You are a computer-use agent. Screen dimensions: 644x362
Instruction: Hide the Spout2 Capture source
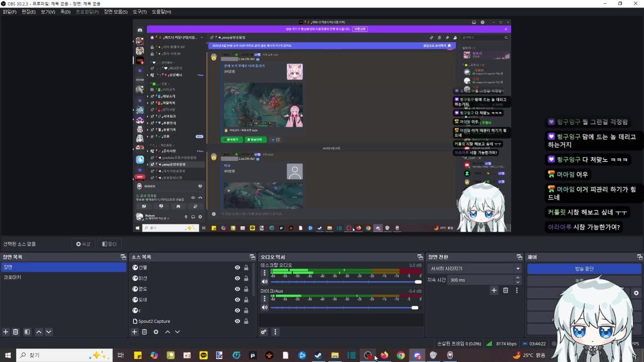click(237, 321)
